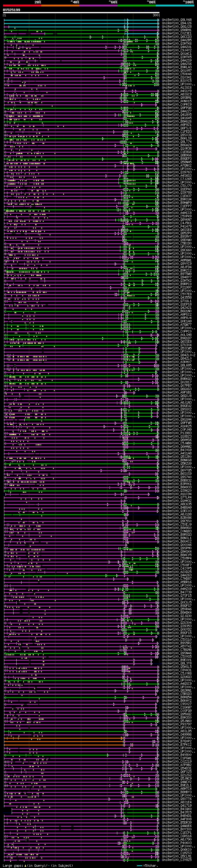Screen dimensions: 197x868
Task: Click the green ~80% identity legend bar
Action: point(137,6)
